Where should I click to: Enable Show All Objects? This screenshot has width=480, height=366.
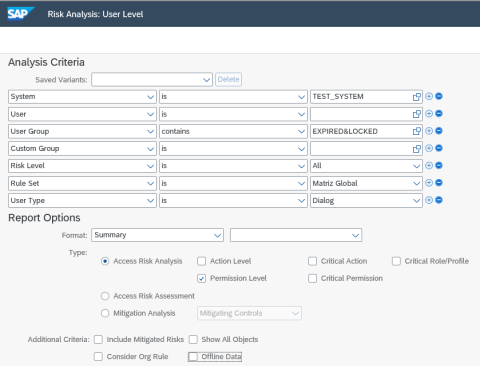[193, 339]
